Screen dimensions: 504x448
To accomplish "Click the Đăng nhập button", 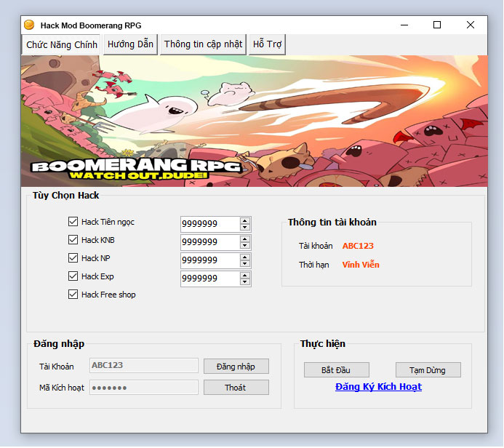I will tap(236, 367).
